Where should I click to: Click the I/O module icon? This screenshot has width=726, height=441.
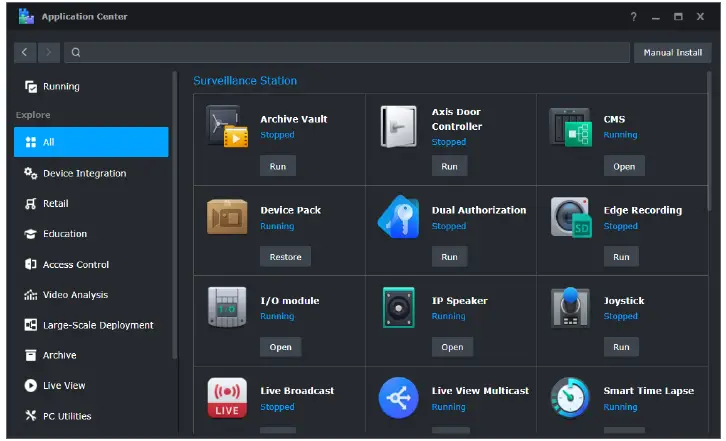227,307
